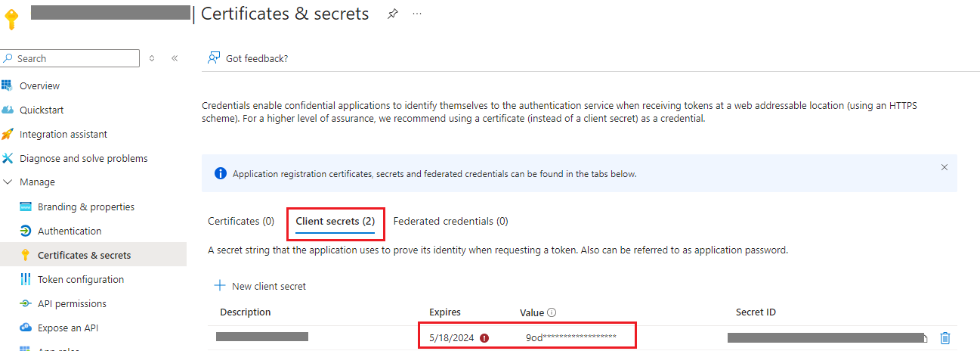Collapse the sidebar with double chevron
This screenshot has height=351, width=980.
click(x=175, y=58)
